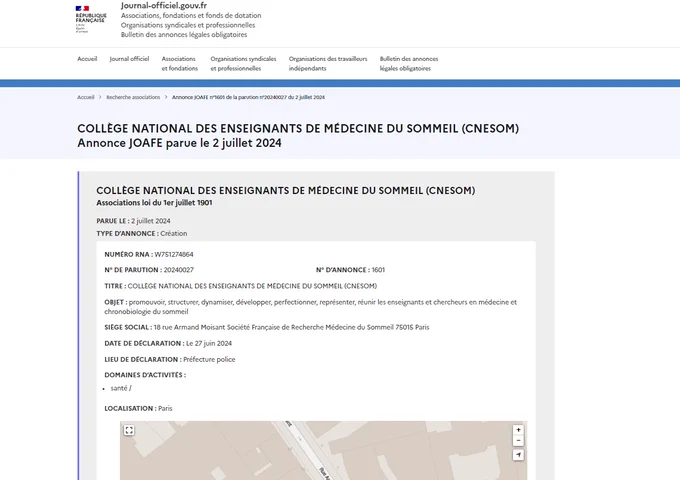The image size is (680, 480).
Task: Click 'Associations loi du 1er juillet 1901' subtitle
Action: tap(154, 202)
